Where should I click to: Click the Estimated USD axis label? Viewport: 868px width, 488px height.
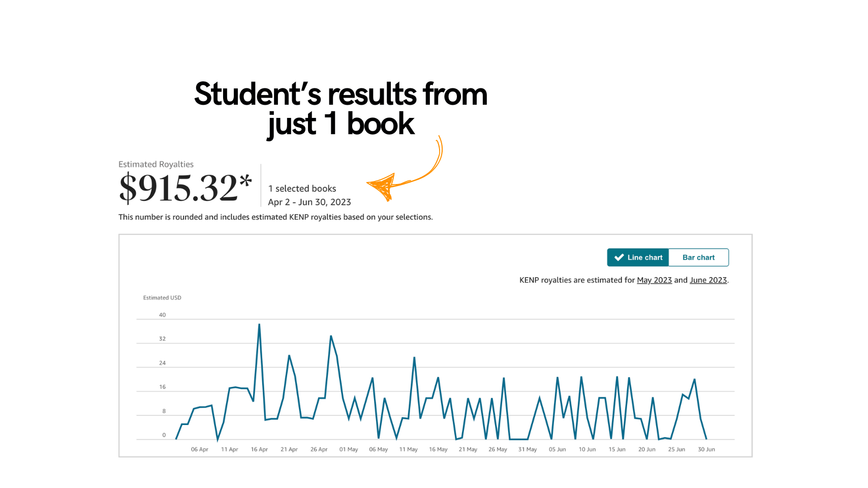162,298
